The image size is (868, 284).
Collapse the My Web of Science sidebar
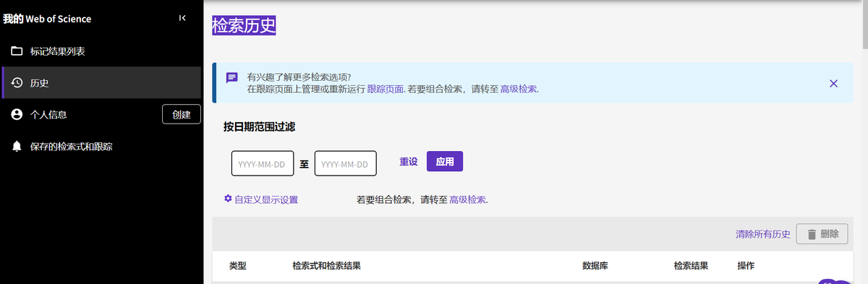coord(182,18)
